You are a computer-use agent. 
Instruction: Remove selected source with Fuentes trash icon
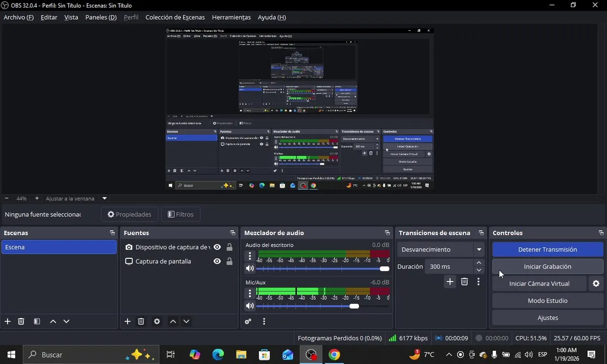pos(141,321)
